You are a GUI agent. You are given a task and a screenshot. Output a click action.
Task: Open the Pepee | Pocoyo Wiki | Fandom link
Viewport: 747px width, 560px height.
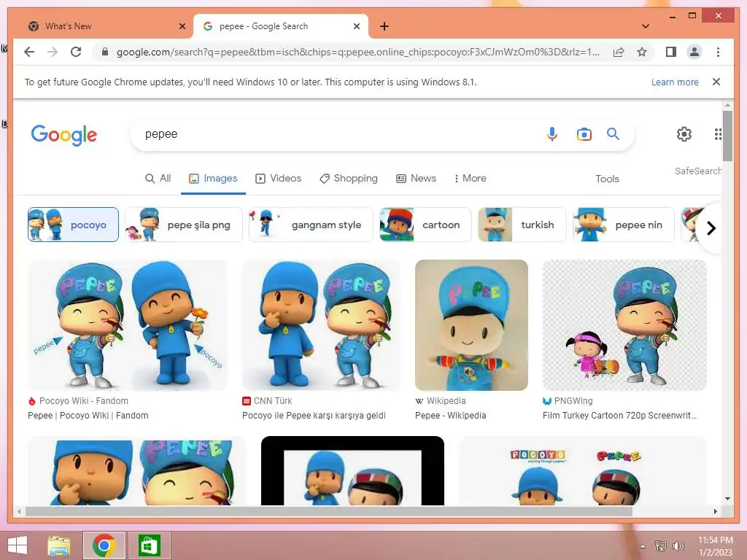88,415
